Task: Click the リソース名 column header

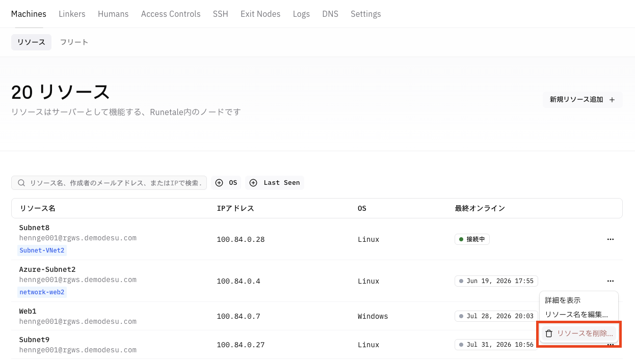Action: 37,208
